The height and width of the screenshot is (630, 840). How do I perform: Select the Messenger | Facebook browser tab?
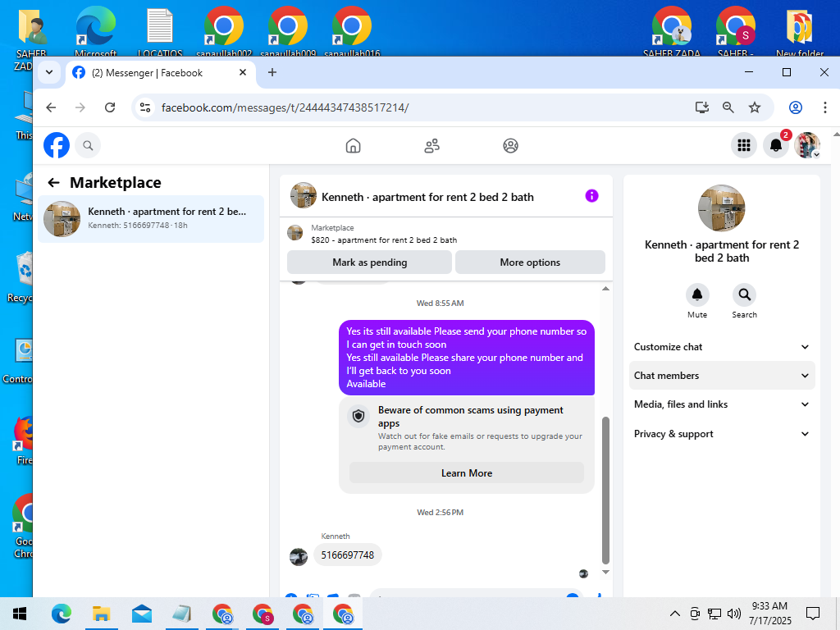point(161,73)
